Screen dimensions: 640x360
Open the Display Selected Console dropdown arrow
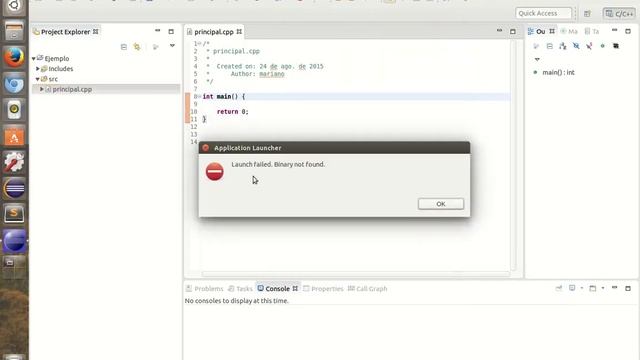582,288
